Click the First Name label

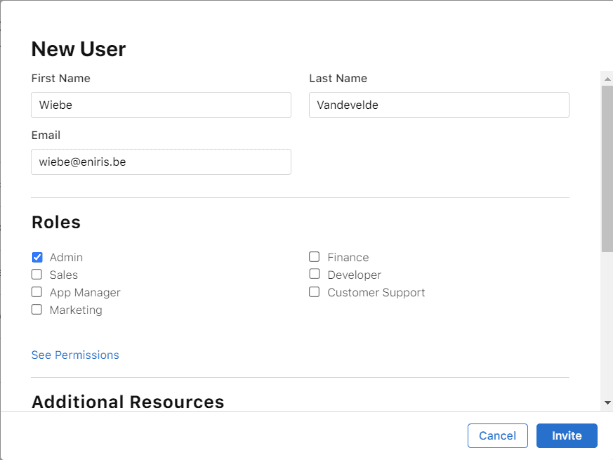pyautogui.click(x=61, y=78)
